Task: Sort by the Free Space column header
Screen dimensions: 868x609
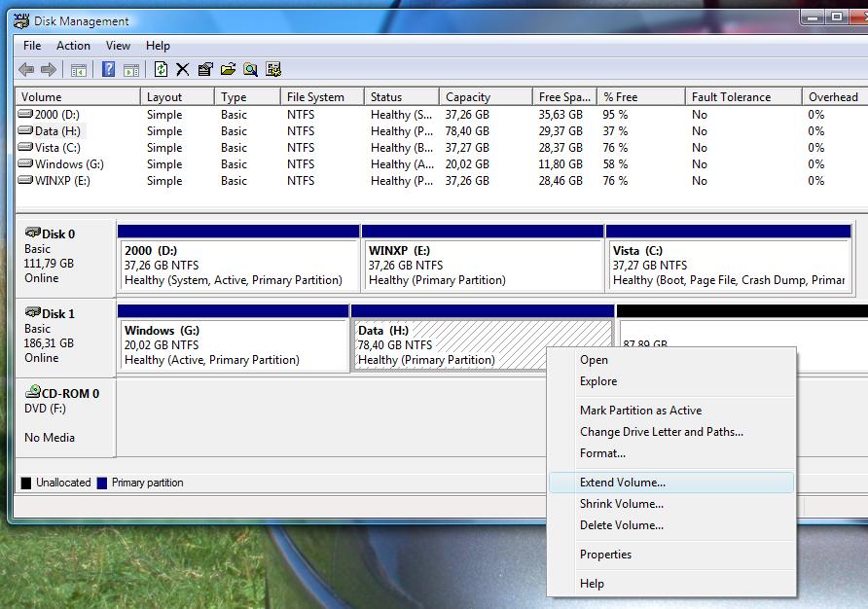Action: [564, 97]
